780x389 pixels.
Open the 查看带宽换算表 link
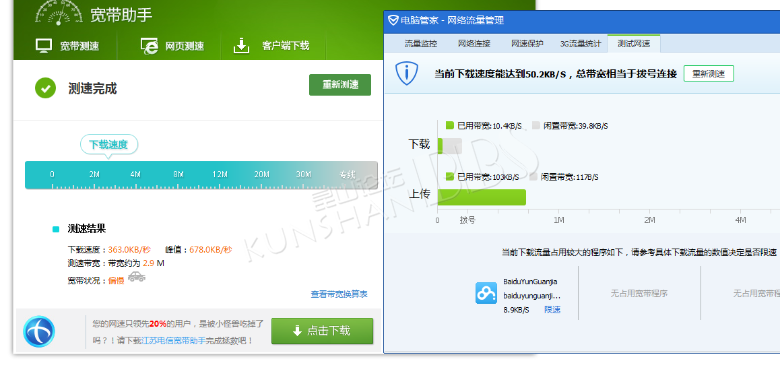coord(339,294)
